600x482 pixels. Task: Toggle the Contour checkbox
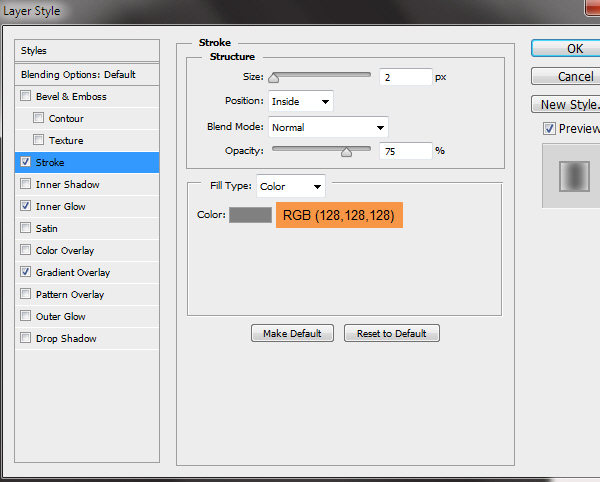pyautogui.click(x=39, y=119)
